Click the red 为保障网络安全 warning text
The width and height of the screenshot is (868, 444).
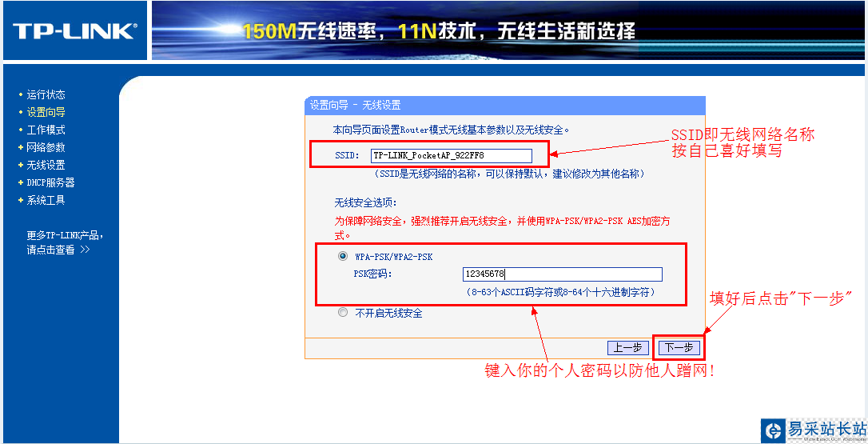click(x=502, y=228)
